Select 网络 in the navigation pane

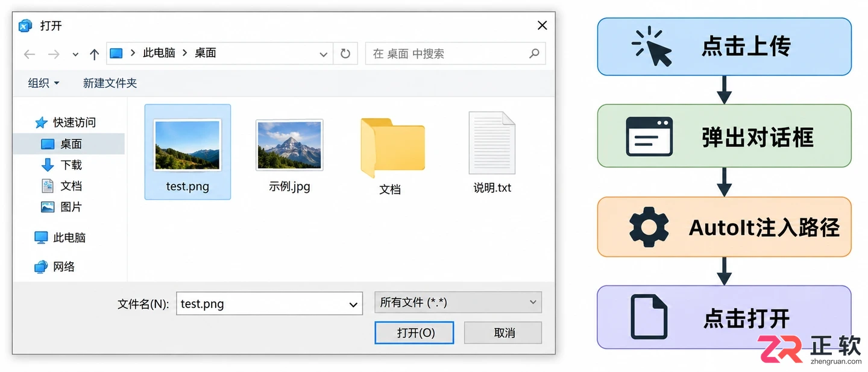63,266
